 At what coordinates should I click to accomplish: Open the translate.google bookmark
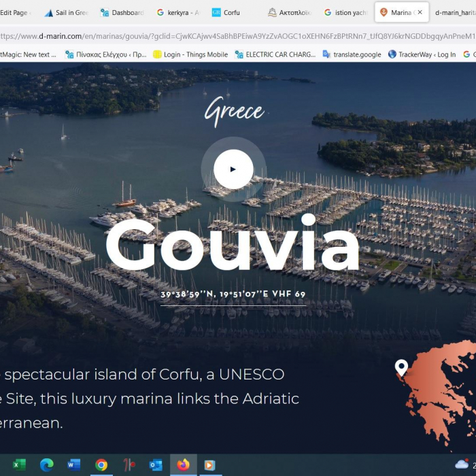(352, 54)
